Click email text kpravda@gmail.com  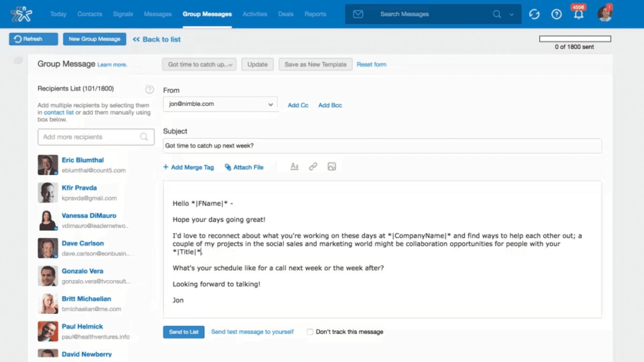[x=89, y=198]
